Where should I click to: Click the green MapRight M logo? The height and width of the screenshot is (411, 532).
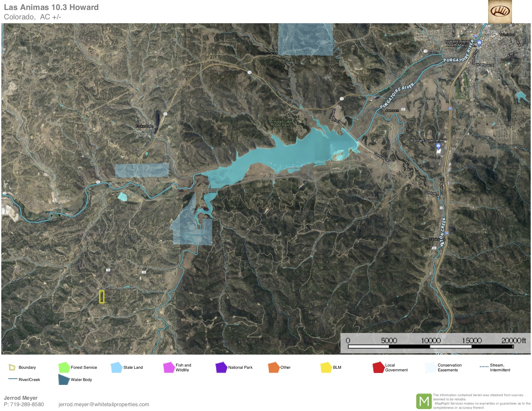[x=424, y=401]
